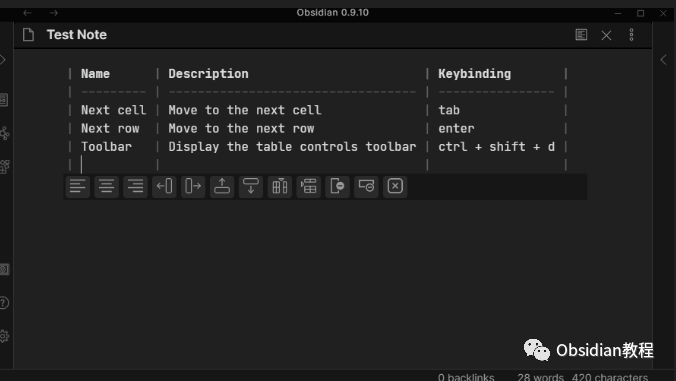This screenshot has width=676, height=381.
Task: Insert a new table column
Action: click(x=280, y=186)
